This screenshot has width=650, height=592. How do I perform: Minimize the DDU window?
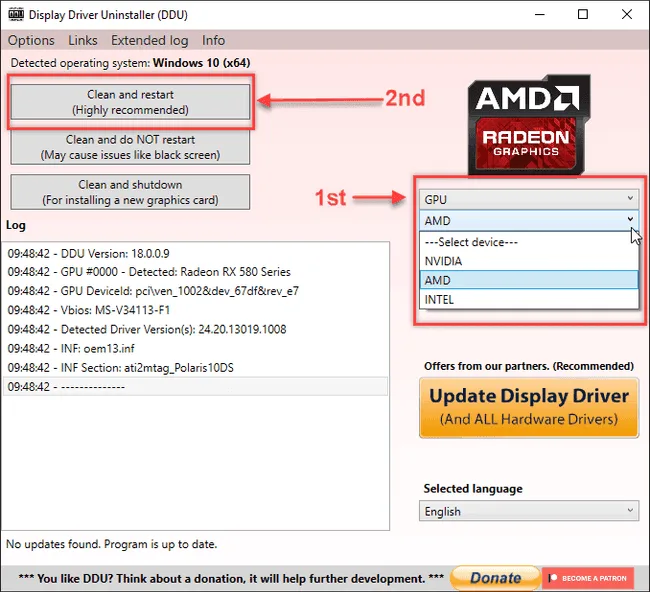pos(539,15)
